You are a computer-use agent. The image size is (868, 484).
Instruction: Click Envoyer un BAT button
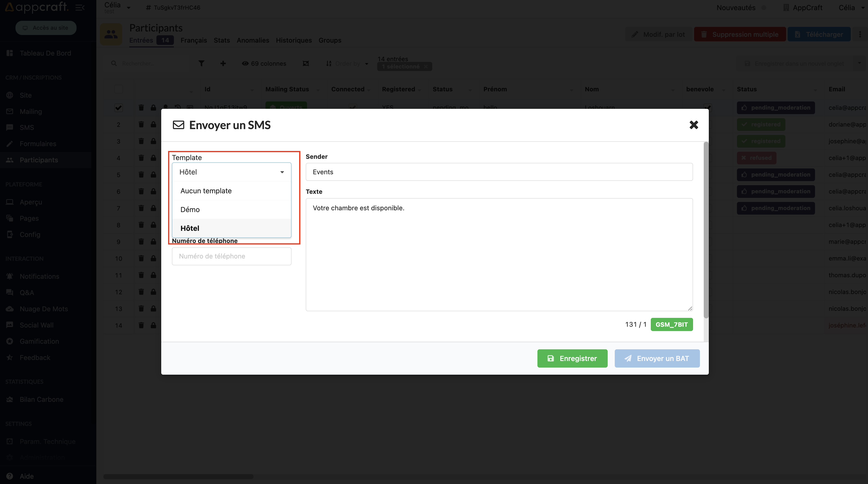[x=657, y=358]
